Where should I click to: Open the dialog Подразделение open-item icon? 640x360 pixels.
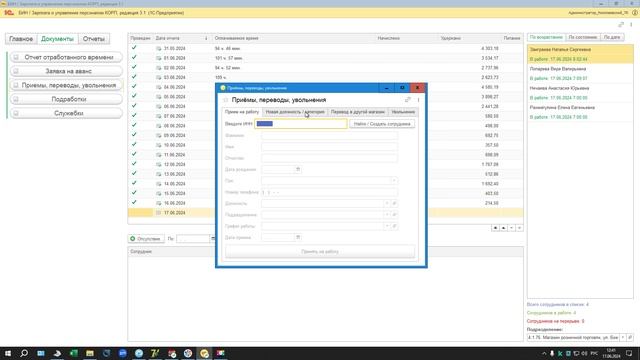[x=394, y=215]
